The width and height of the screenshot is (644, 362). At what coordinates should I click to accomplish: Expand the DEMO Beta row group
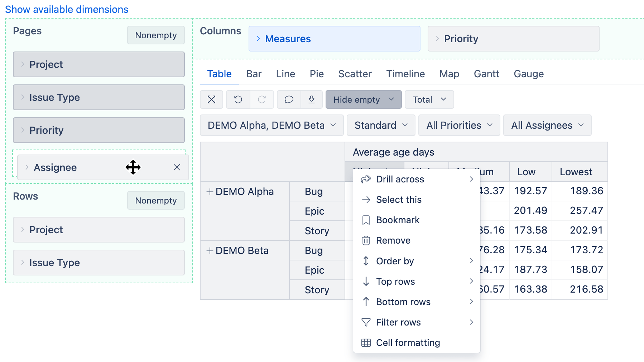click(210, 250)
